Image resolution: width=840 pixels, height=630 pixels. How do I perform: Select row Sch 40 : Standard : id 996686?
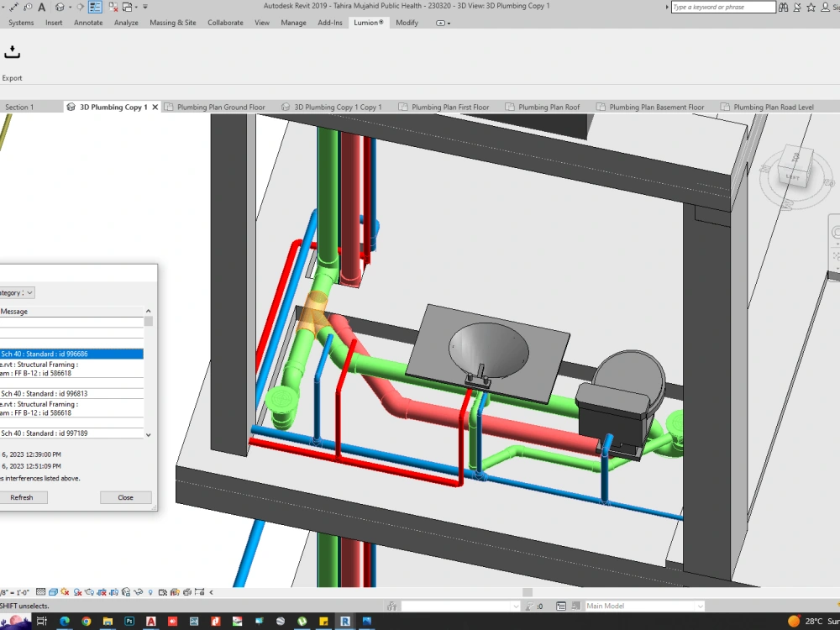(71, 354)
